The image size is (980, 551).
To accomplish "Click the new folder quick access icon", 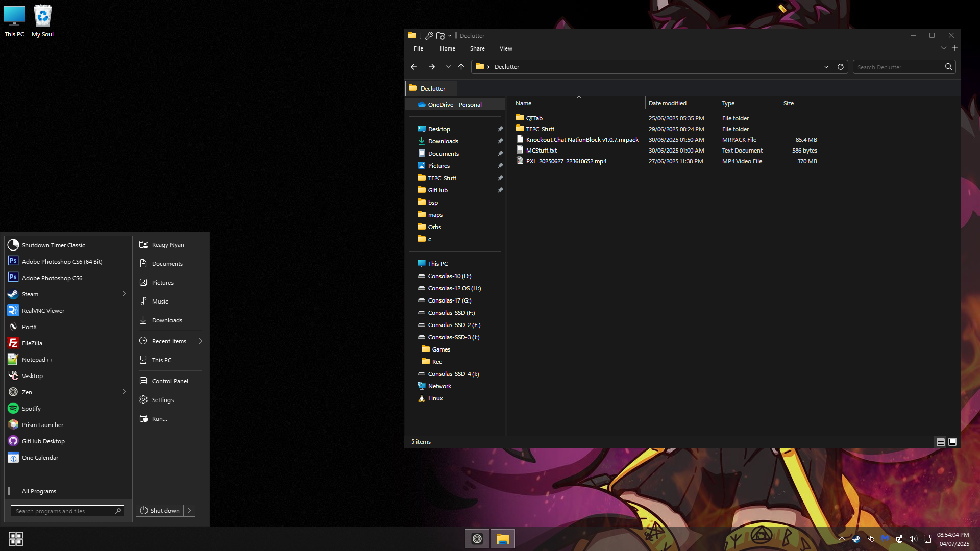I will 440,36.
